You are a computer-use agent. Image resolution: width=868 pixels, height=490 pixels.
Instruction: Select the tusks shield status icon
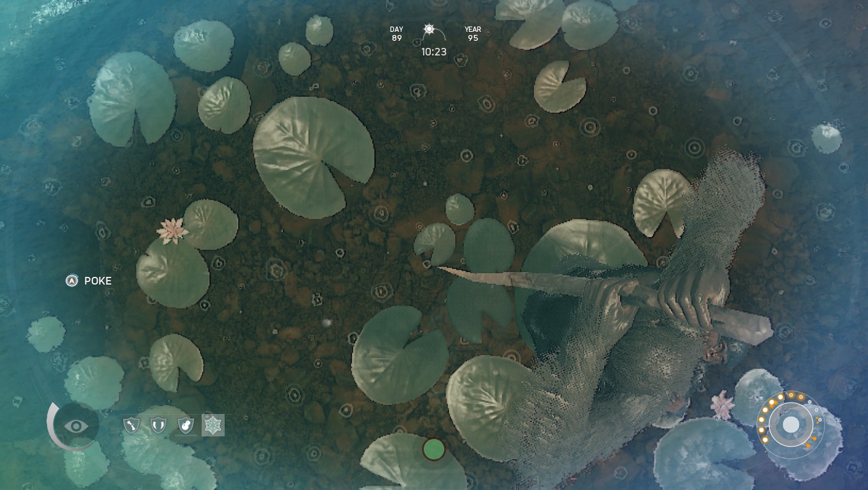coord(158,425)
